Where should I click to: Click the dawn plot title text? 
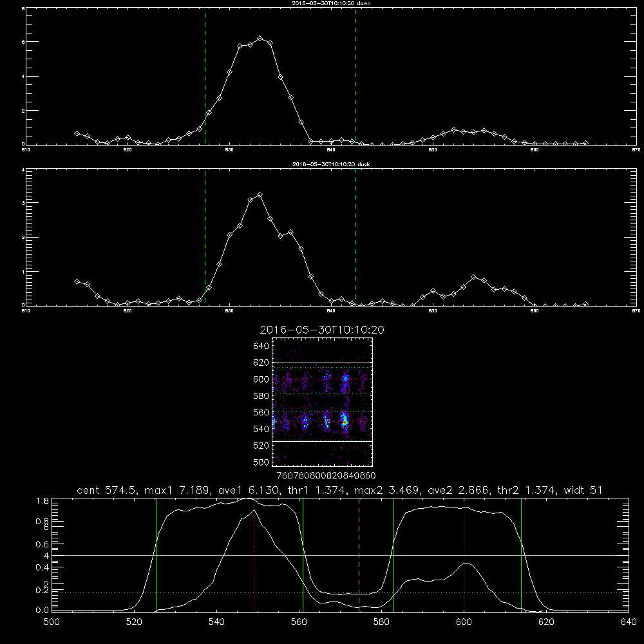(331, 3)
